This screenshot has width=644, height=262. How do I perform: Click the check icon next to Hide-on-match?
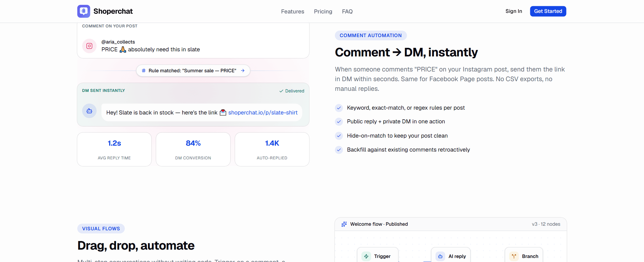pos(339,136)
